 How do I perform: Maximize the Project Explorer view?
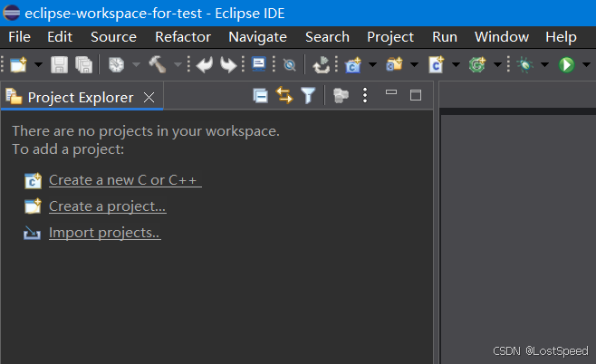(416, 95)
